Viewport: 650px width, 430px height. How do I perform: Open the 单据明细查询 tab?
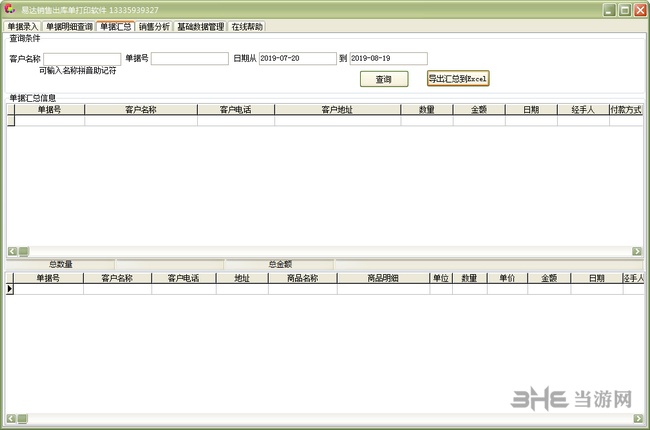tap(69, 27)
